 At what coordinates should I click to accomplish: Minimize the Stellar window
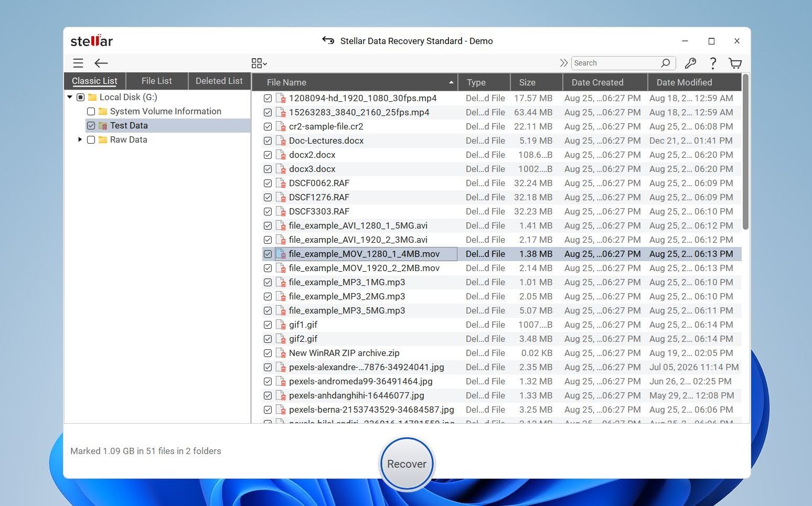[x=685, y=41]
